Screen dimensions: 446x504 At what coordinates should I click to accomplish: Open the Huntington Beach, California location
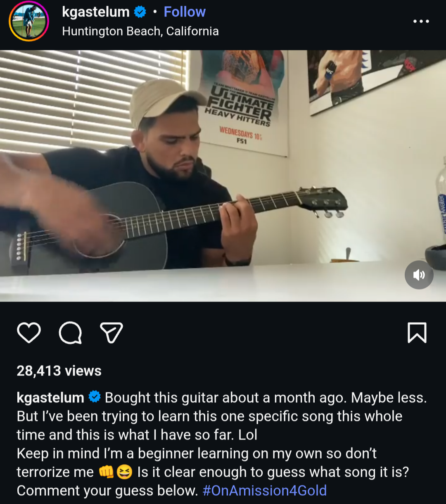(x=140, y=31)
